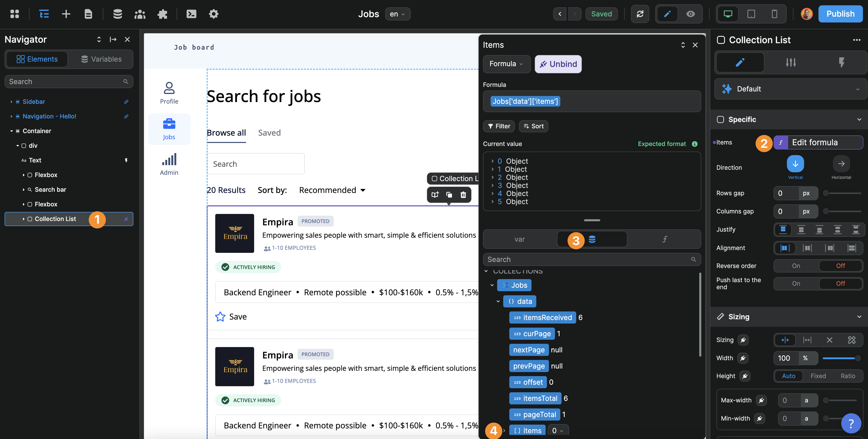Adjust the Width percentage slider
The width and height of the screenshot is (868, 439).
(841, 358)
